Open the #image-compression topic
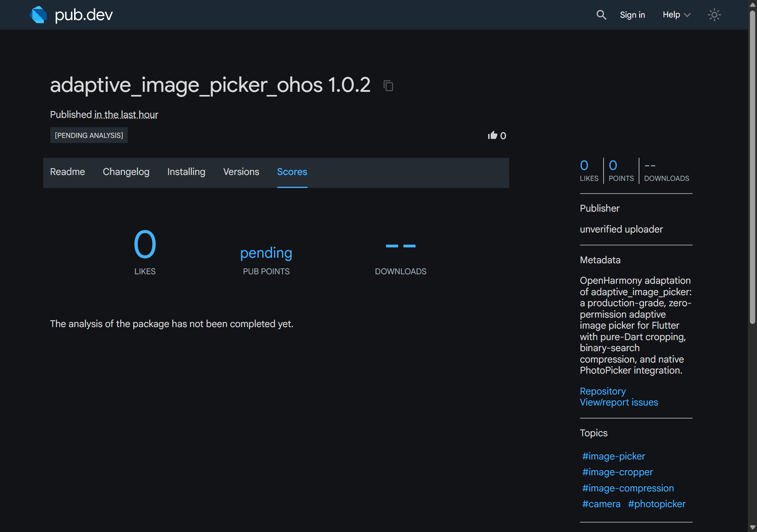The image size is (757, 532). point(628,488)
